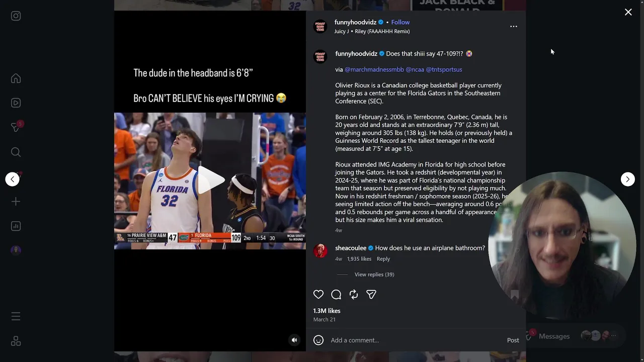This screenshot has height=362, width=644.
Task: Open Search magnifier in the sidebar
Action: (16, 152)
